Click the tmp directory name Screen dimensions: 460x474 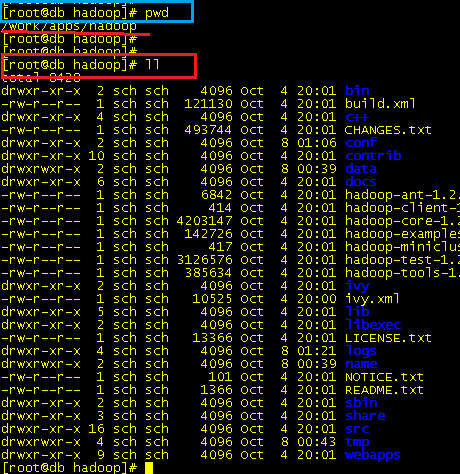point(357,442)
